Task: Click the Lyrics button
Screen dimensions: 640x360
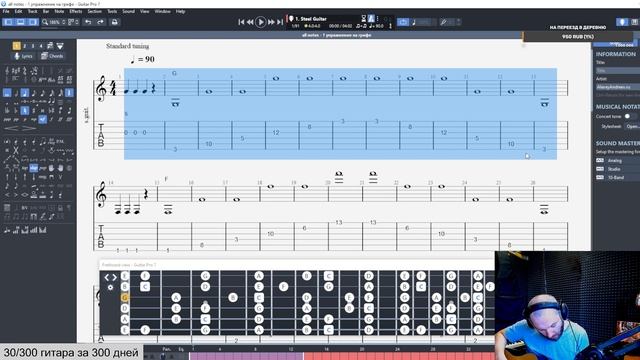Action: point(23,56)
